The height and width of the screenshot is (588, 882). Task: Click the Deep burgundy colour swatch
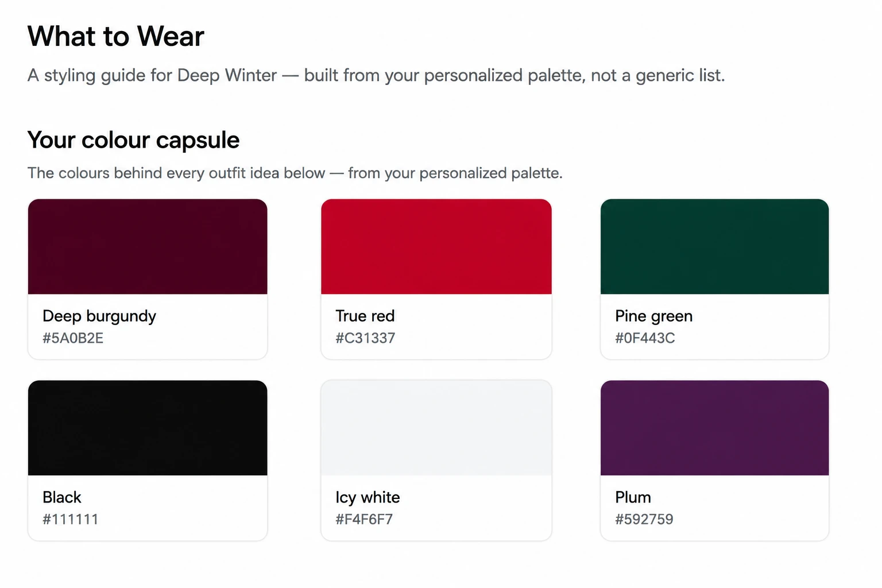(148, 247)
